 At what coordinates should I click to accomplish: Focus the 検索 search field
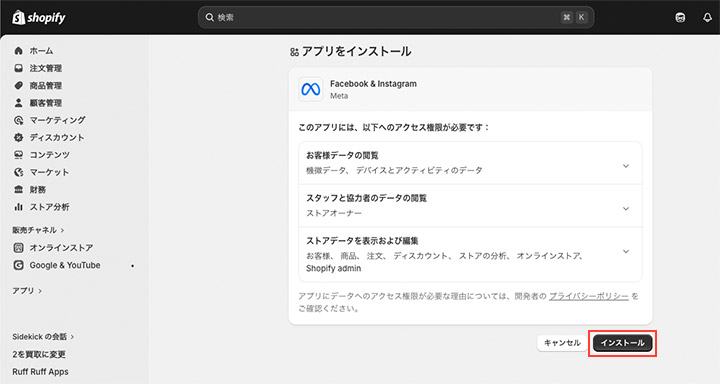(396, 17)
